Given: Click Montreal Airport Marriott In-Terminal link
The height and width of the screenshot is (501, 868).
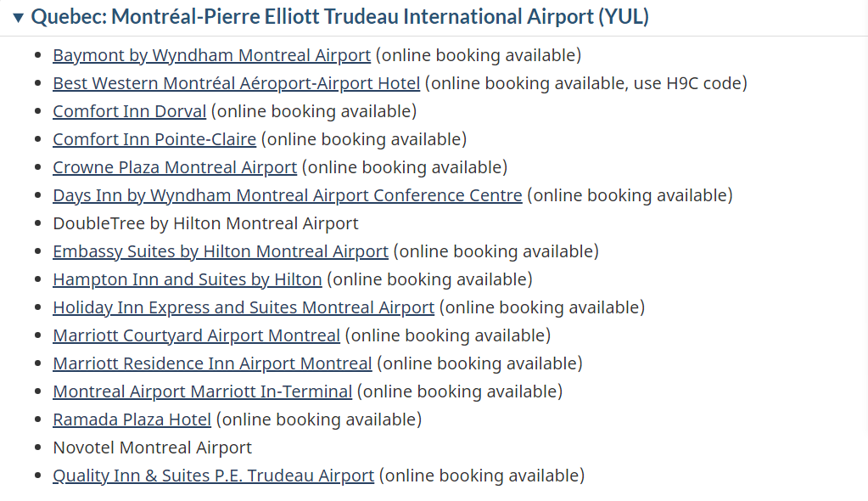Looking at the screenshot, I should point(202,391).
